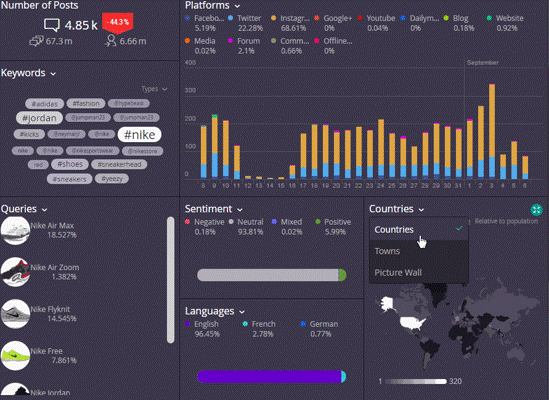Image resolution: width=549 pixels, height=400 pixels.
Task: Click the teal fullscreen icon in Countries
Action: (536, 210)
